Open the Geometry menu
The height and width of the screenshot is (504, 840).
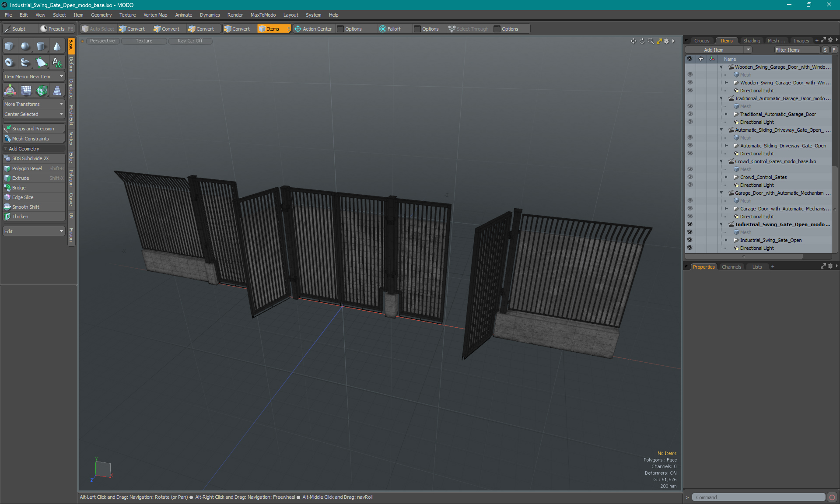pos(101,15)
